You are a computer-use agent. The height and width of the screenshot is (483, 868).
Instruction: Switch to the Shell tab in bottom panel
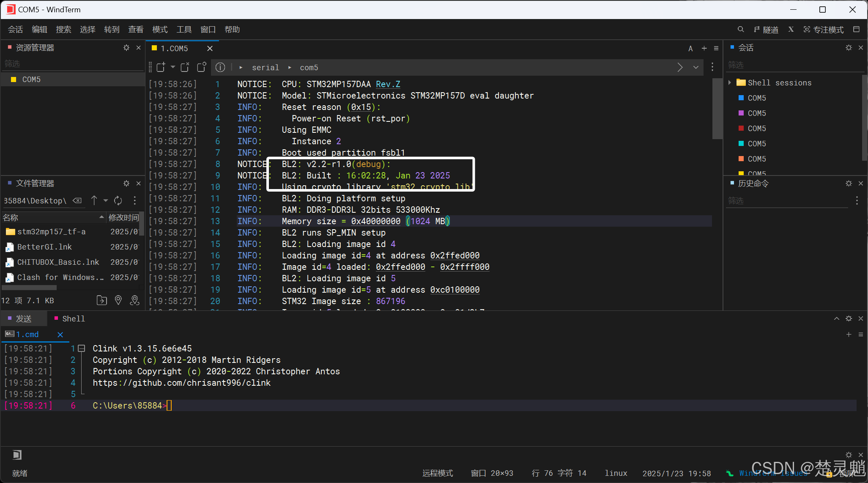[x=73, y=318]
